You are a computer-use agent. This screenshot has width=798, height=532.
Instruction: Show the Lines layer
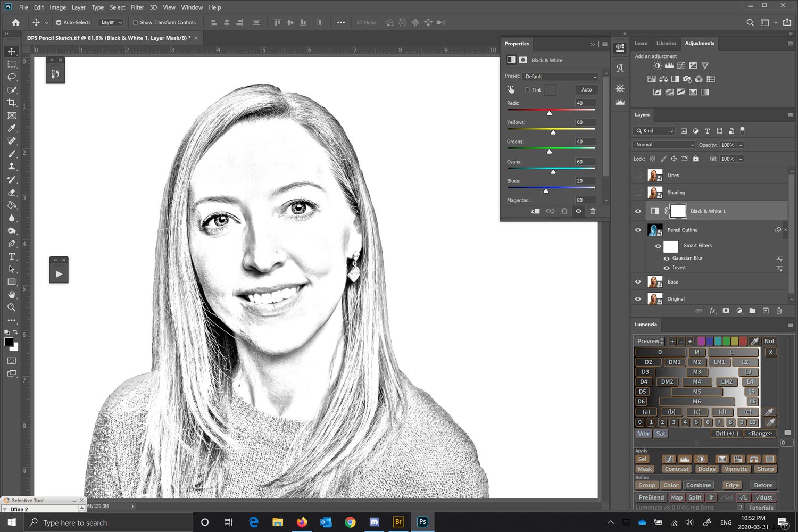[x=637, y=175]
